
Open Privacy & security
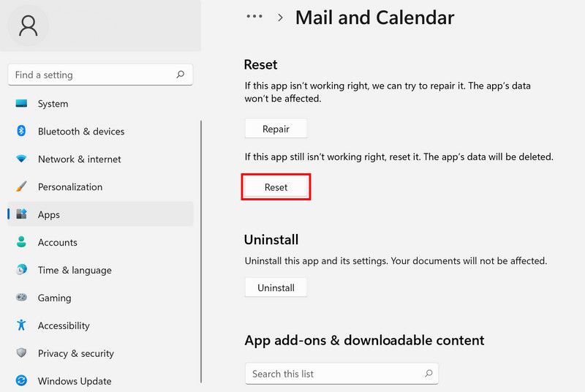[x=100, y=353]
